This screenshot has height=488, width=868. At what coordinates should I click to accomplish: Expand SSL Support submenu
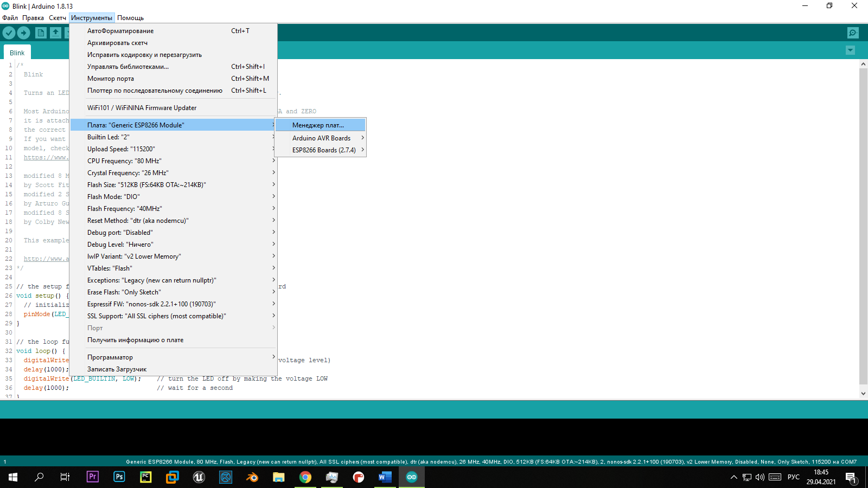coord(173,316)
